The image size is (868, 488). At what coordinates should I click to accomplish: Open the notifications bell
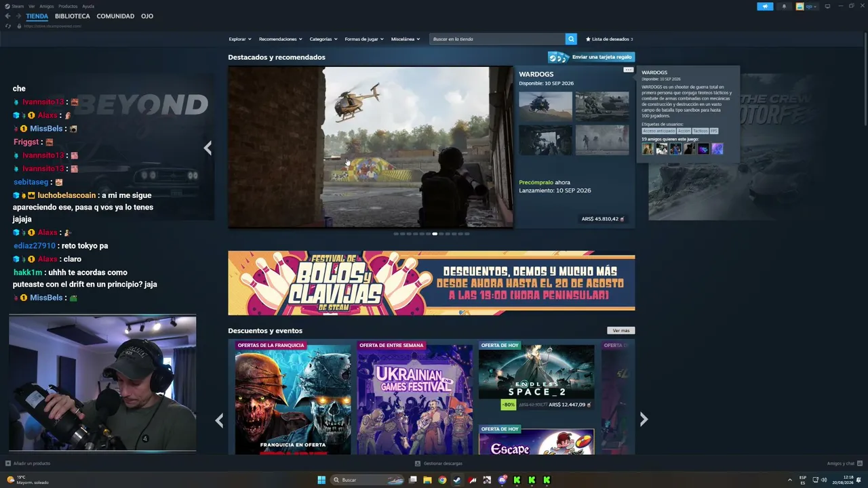click(x=784, y=6)
